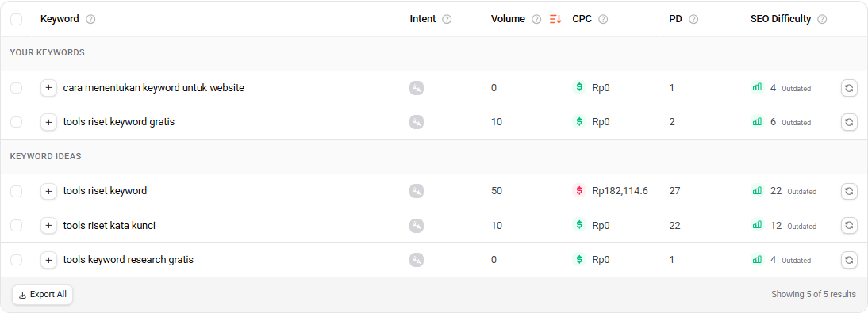The height and width of the screenshot is (313, 868).
Task: Click difficulty bar icon beside score 22
Action: tap(757, 191)
